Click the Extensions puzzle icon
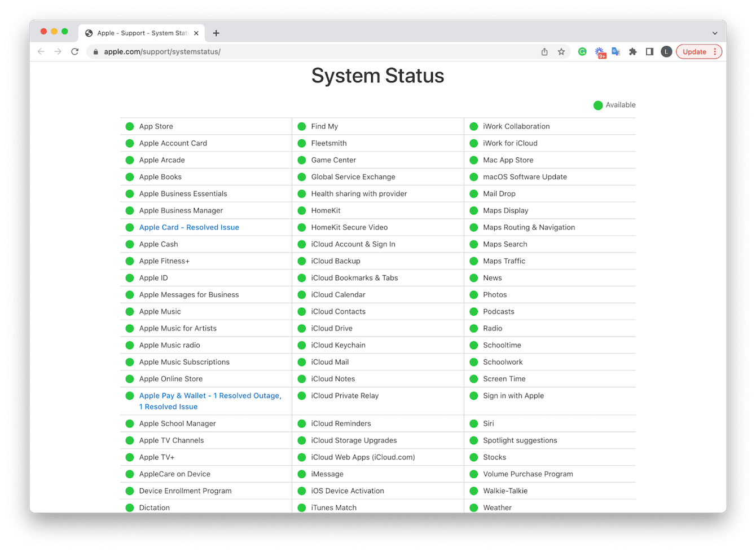 [x=632, y=51]
